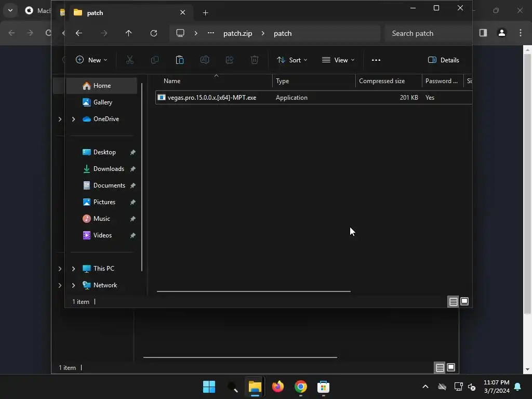Open Music quick access folder
The image size is (532, 399).
[101, 219]
